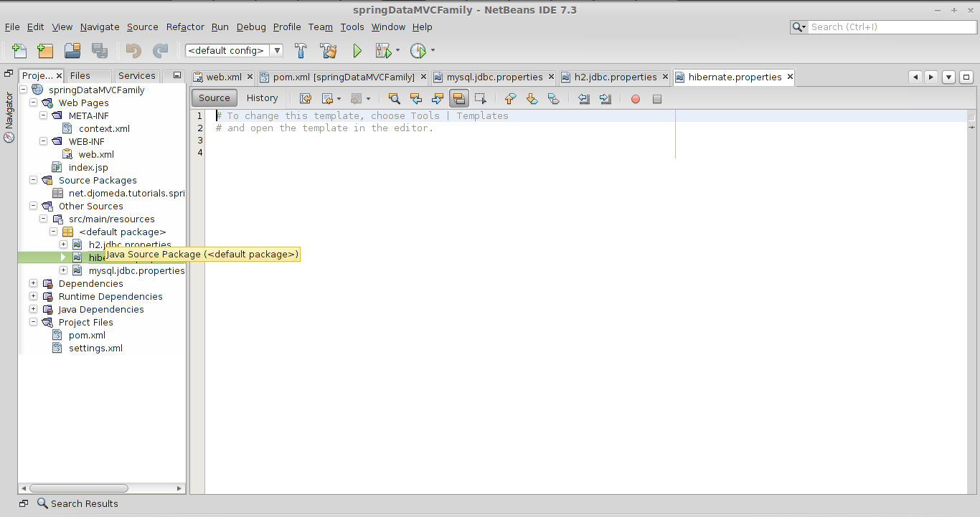This screenshot has width=980, height=517.
Task: Click the Undo arrow icon
Action: 133,51
